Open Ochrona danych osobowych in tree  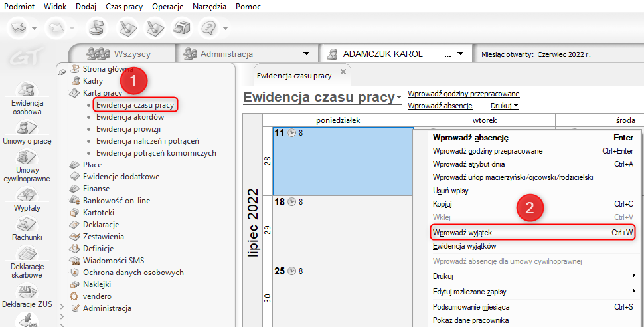[133, 272]
